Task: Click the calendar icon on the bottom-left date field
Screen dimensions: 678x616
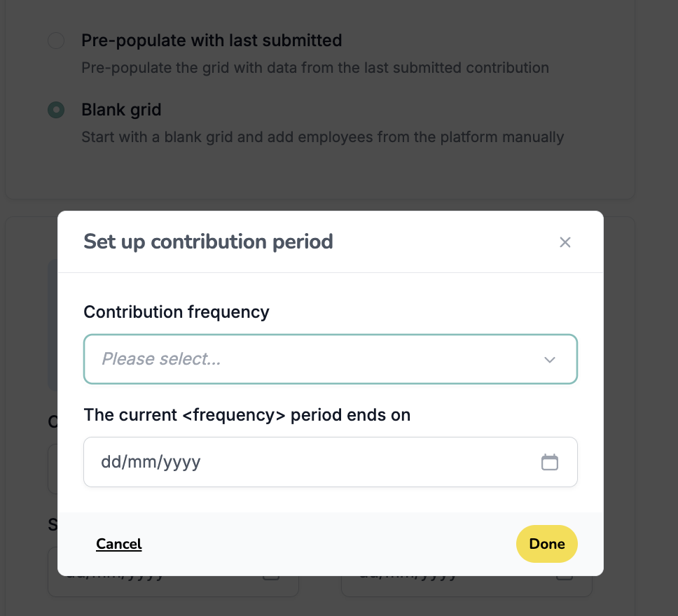Action: 271,574
